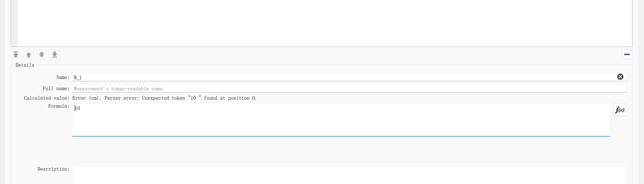This screenshot has height=184, width=644.
Task: Click the "Calculated value:" label
Action: [47, 98]
